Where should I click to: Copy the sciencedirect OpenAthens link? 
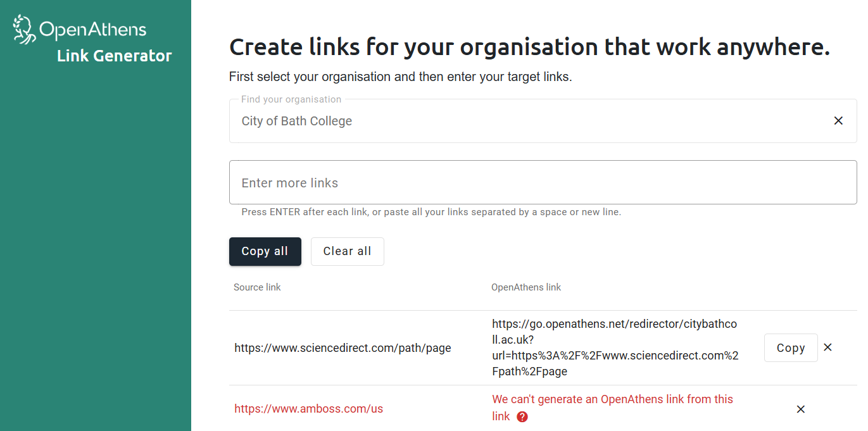[x=791, y=348]
